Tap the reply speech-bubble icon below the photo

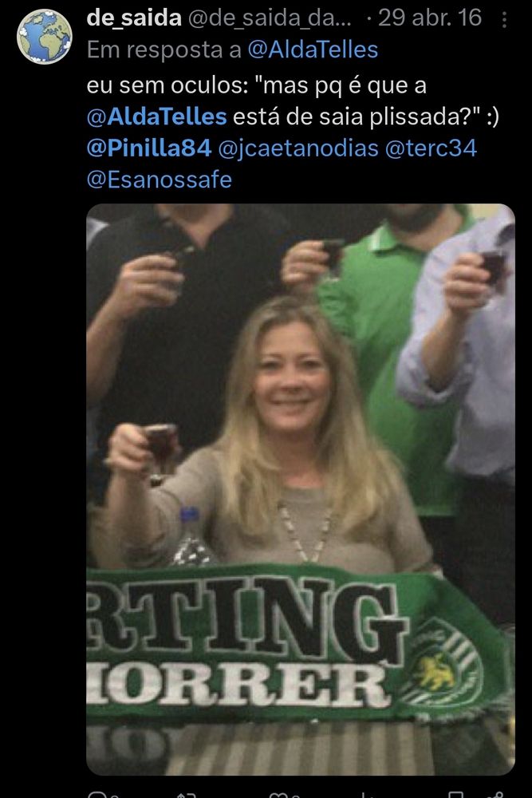click(x=97, y=795)
